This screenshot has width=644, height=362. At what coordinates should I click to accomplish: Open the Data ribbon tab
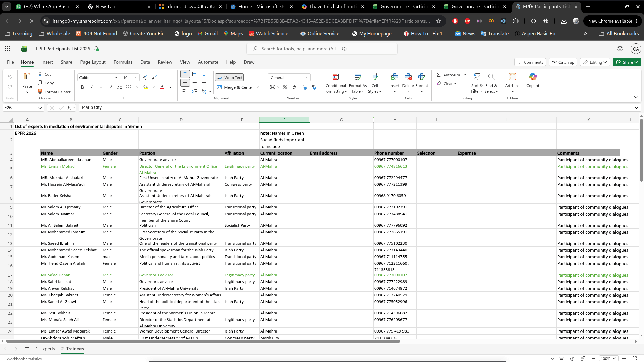145,62
